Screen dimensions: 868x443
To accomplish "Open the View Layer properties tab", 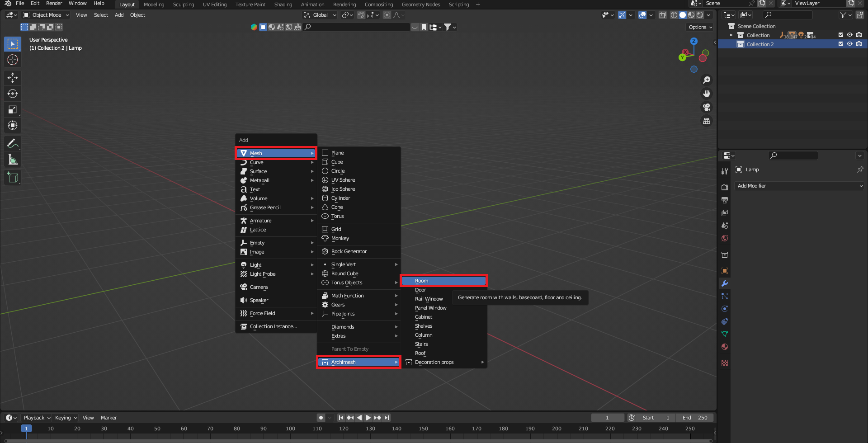I will pos(725,212).
